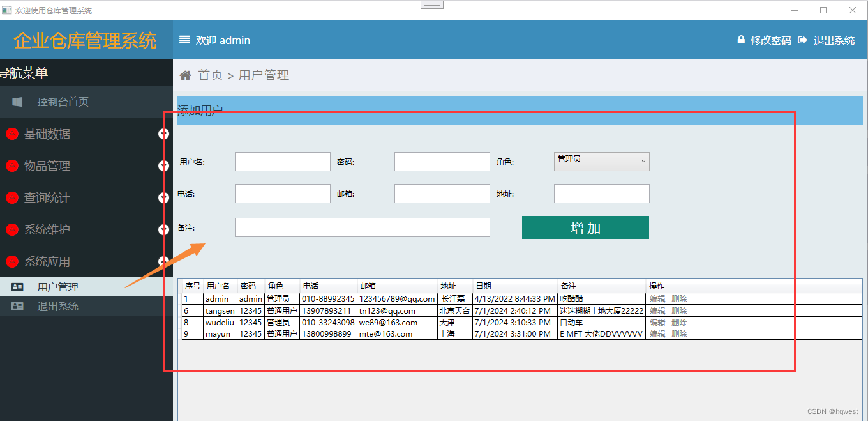Click the logout arrow icon before 退出系统
The width and height of the screenshot is (868, 421).
coord(802,39)
